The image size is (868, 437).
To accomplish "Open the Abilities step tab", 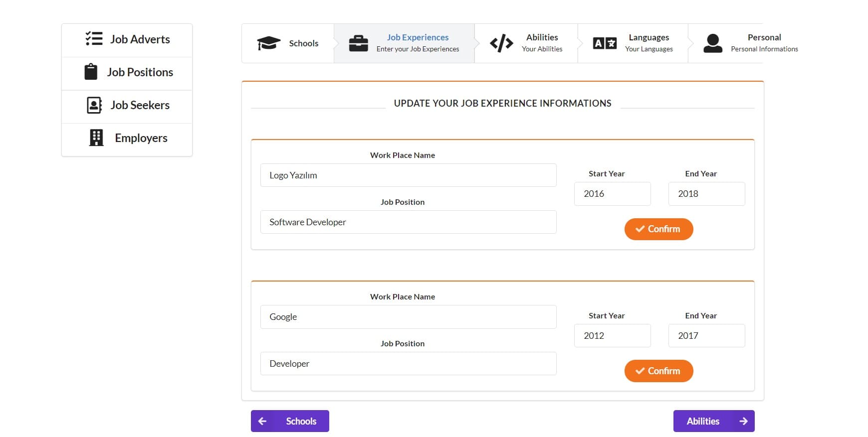I will [526, 43].
